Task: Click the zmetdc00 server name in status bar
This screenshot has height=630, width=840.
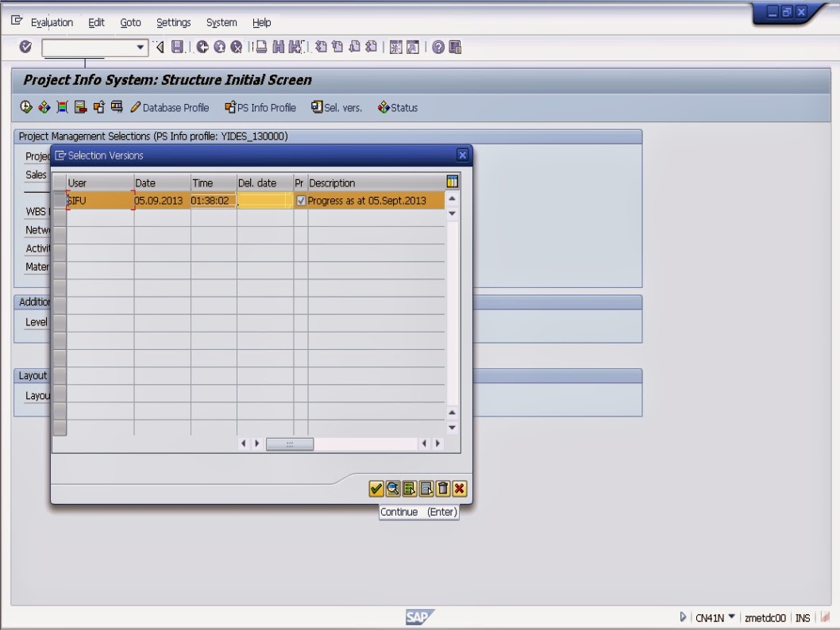Action: coord(765,617)
